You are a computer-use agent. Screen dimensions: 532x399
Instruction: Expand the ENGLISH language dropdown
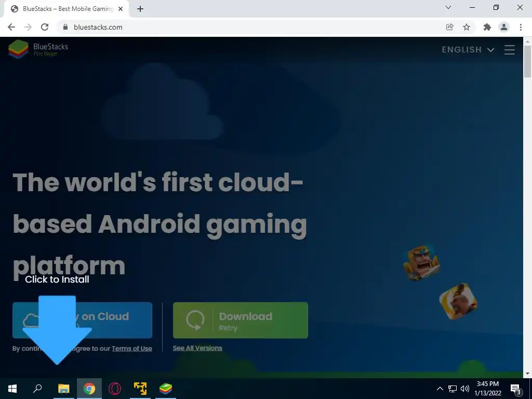pyautogui.click(x=468, y=50)
